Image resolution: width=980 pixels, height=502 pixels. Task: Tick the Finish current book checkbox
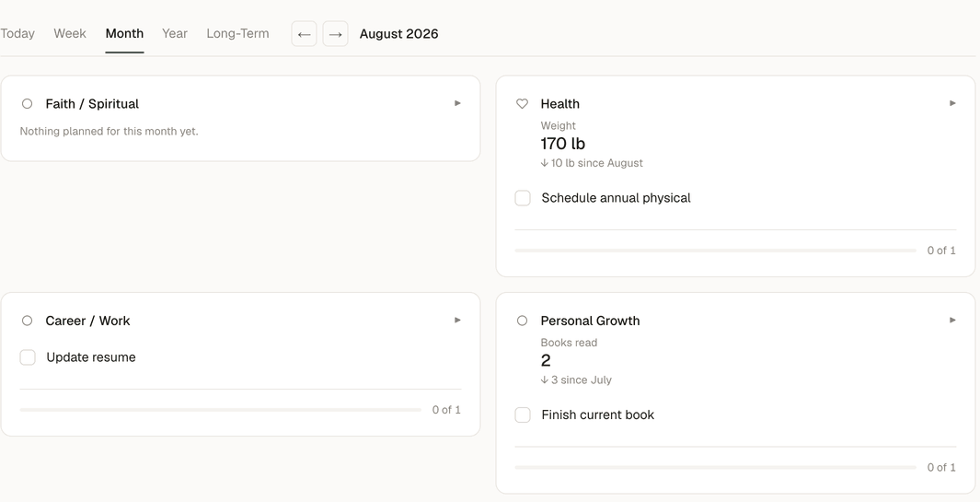[x=523, y=415]
